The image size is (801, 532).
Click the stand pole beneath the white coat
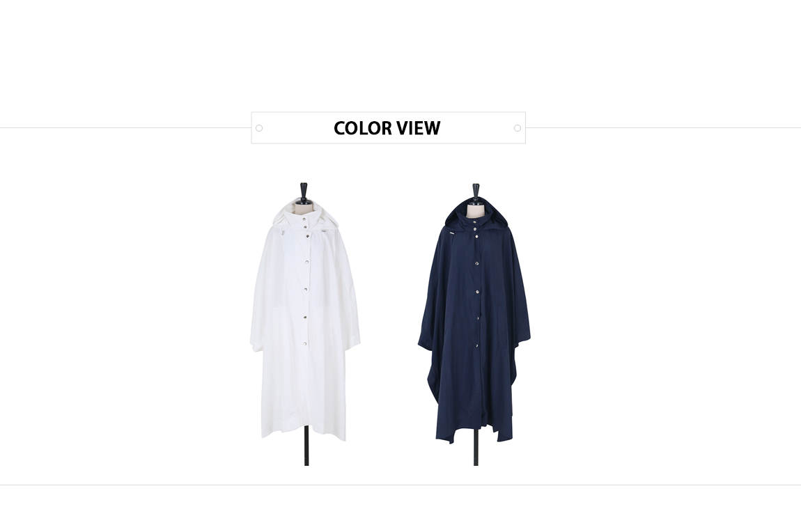point(306,446)
